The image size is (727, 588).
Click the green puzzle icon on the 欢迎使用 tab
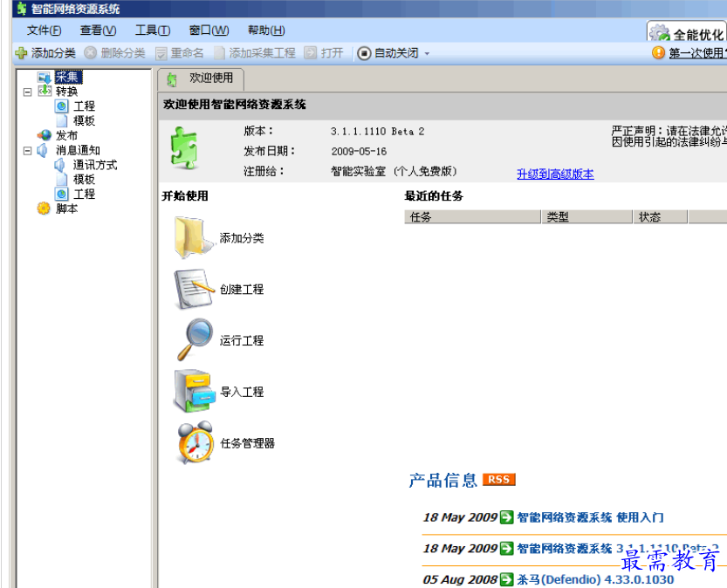click(172, 79)
